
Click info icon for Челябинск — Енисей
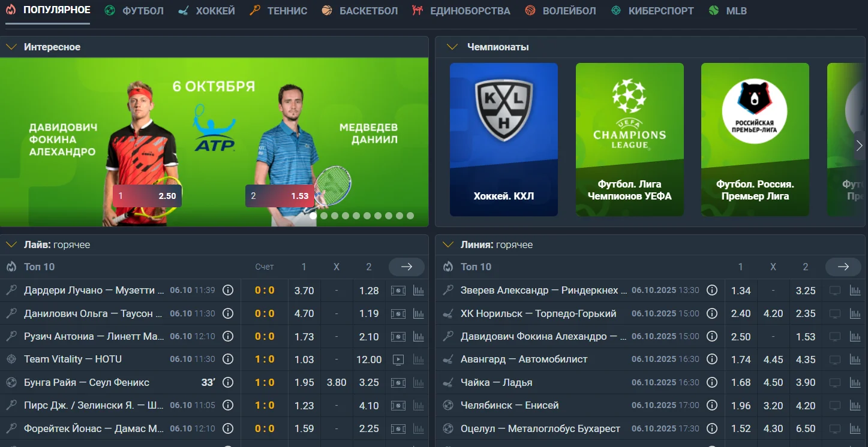pos(712,406)
